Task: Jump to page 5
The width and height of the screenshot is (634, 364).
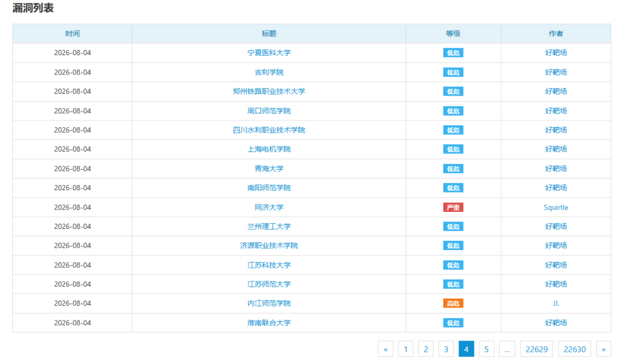Action: pos(487,349)
